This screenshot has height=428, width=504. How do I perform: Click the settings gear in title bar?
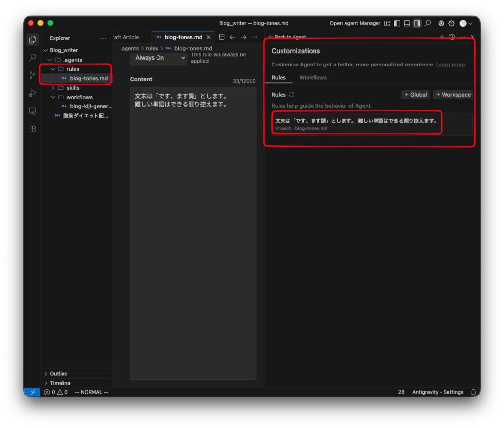pyautogui.click(x=451, y=23)
